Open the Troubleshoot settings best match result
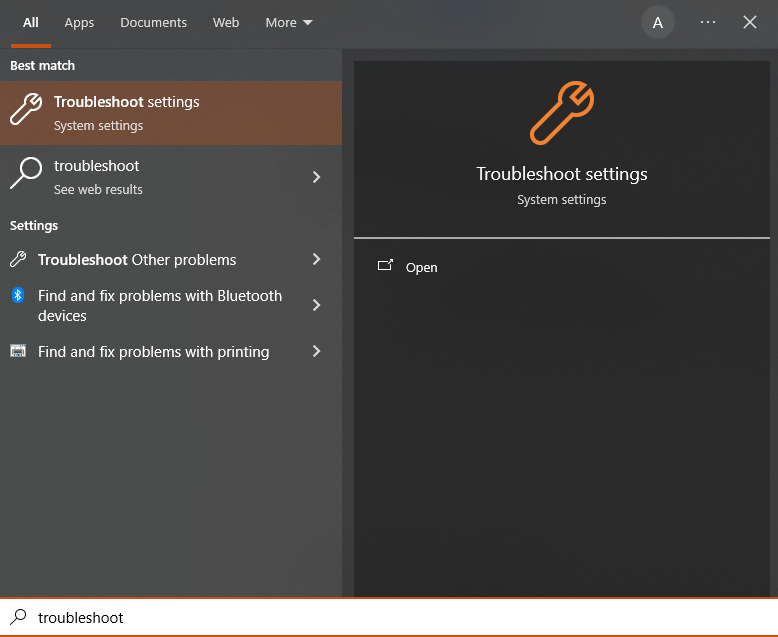 point(171,113)
